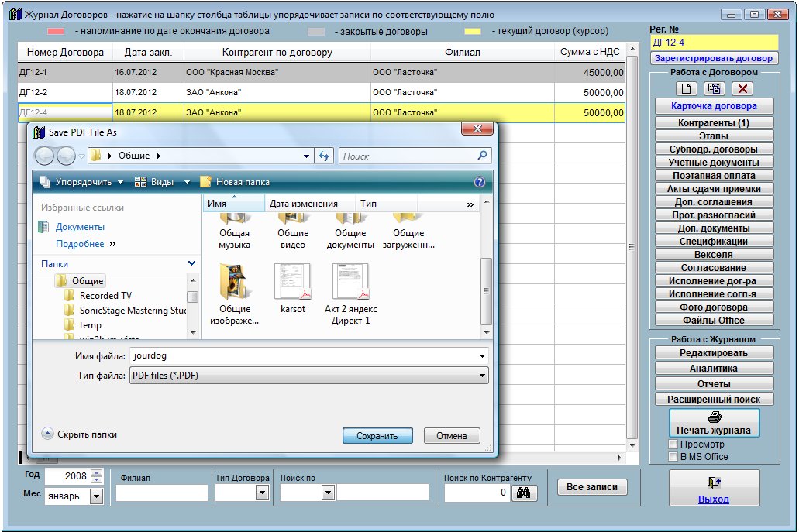Click the Карточка договора button
This screenshot has width=799, height=532.
point(714,106)
